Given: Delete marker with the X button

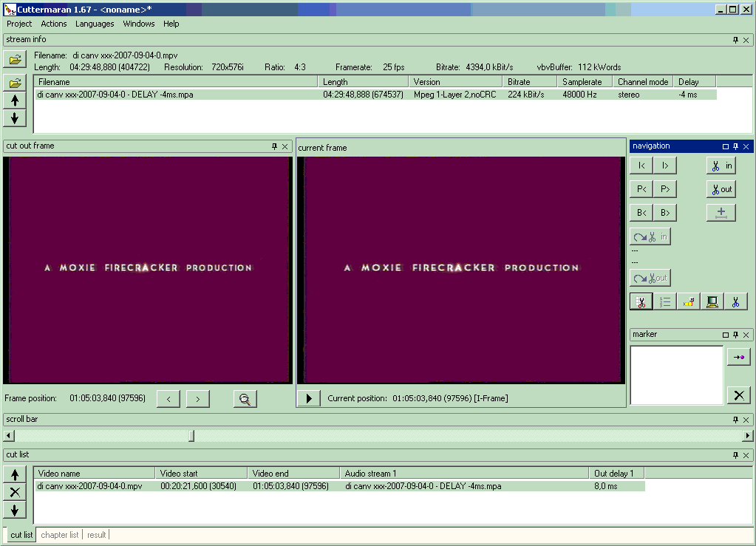Looking at the screenshot, I should (x=739, y=395).
